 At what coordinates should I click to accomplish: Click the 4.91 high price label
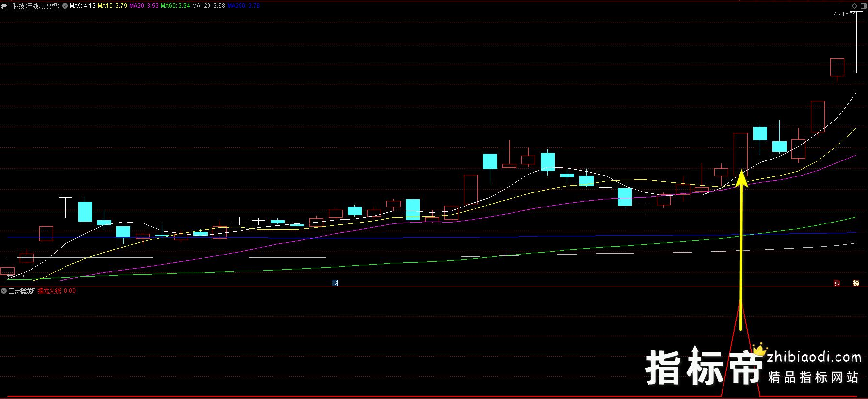(839, 14)
